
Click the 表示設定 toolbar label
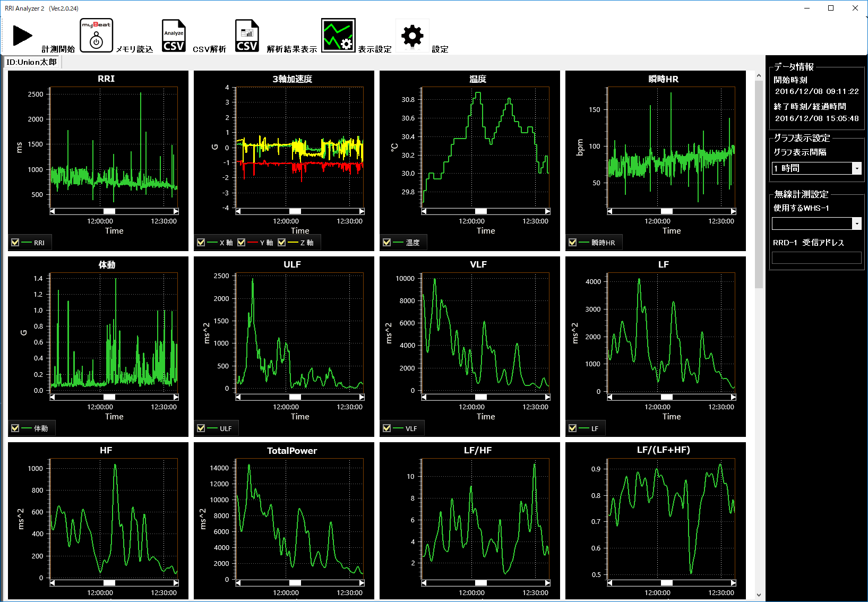[x=375, y=49]
